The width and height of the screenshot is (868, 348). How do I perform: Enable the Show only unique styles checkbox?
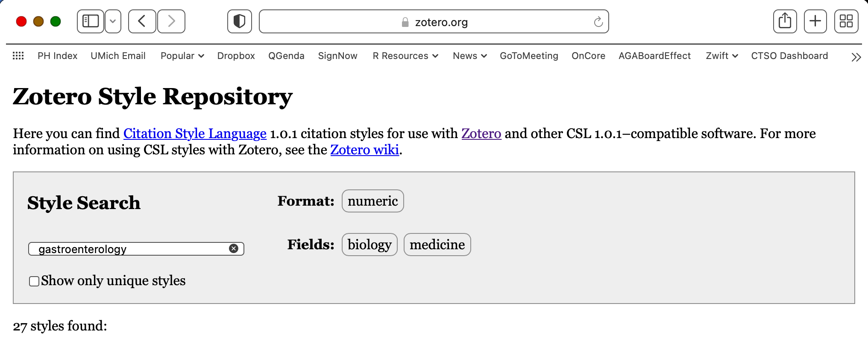[34, 281]
